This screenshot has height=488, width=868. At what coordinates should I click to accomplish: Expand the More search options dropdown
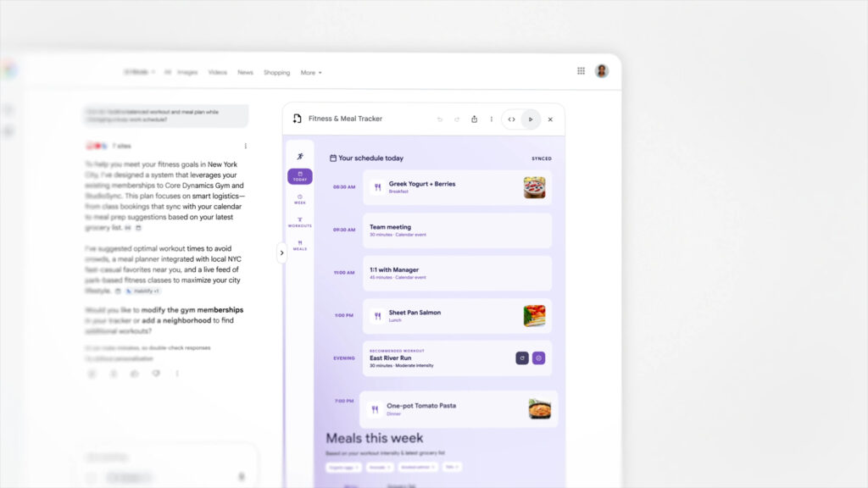point(311,73)
